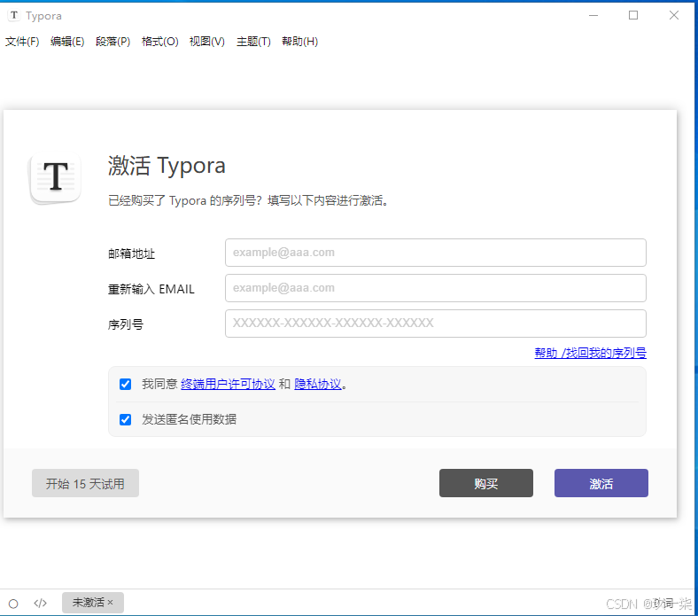The height and width of the screenshot is (616, 698).
Task: Toggle source code mode icon
Action: point(40,603)
